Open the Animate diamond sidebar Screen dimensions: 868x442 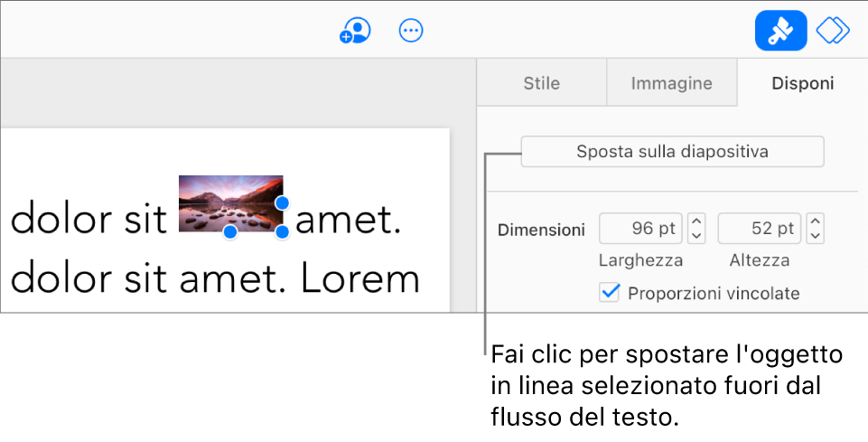tap(833, 31)
